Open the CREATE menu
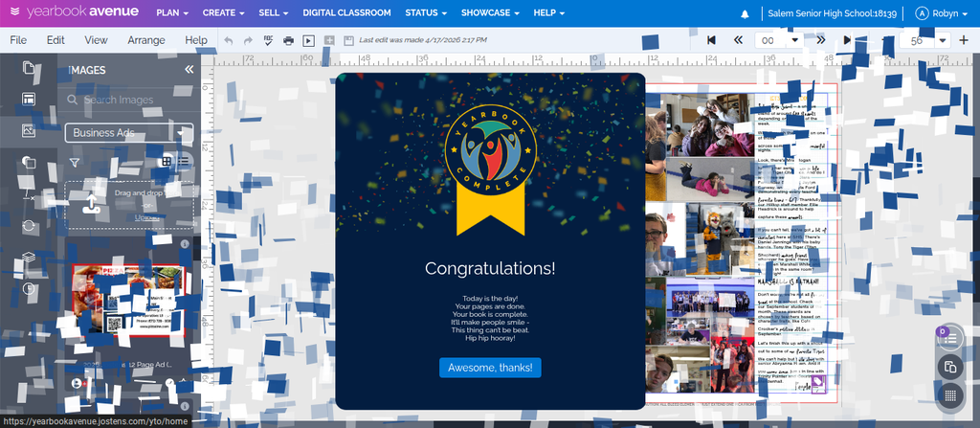 coord(223,13)
